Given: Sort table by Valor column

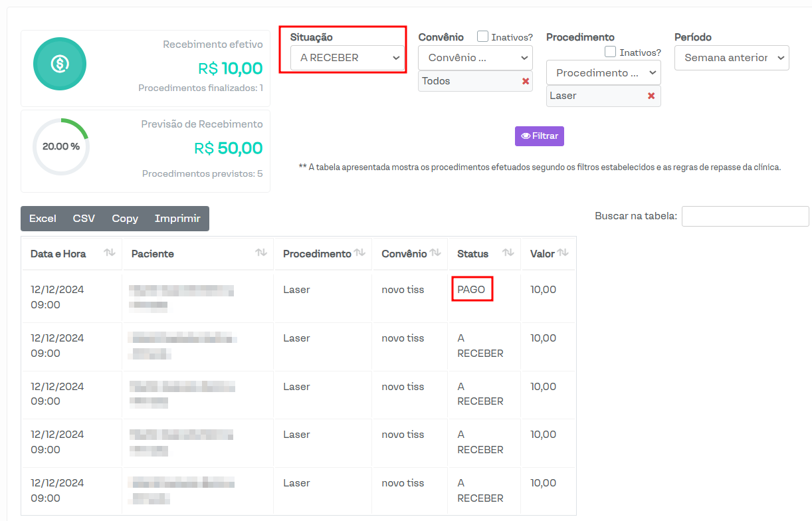Looking at the screenshot, I should (563, 253).
